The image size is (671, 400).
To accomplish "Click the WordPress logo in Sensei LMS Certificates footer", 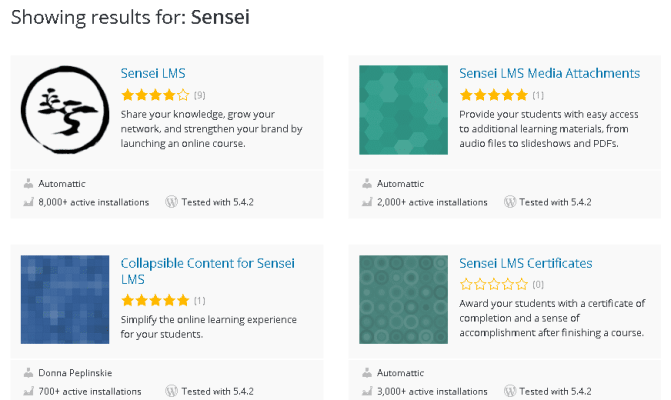I will pyautogui.click(x=510, y=391).
